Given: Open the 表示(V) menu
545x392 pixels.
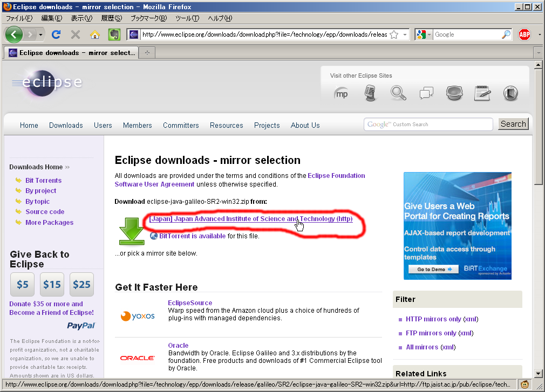Looking at the screenshot, I should coord(81,18).
